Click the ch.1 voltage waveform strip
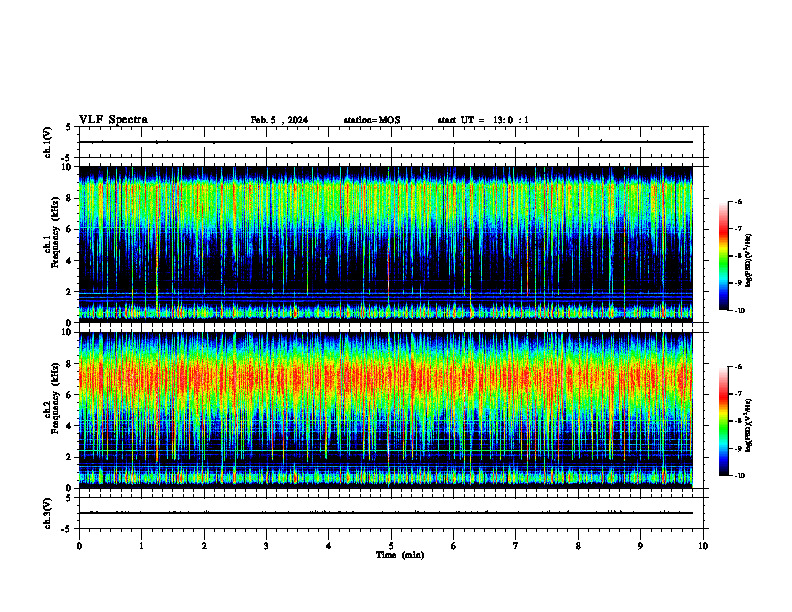Image resolution: width=792 pixels, height=612 pixels. [393, 142]
